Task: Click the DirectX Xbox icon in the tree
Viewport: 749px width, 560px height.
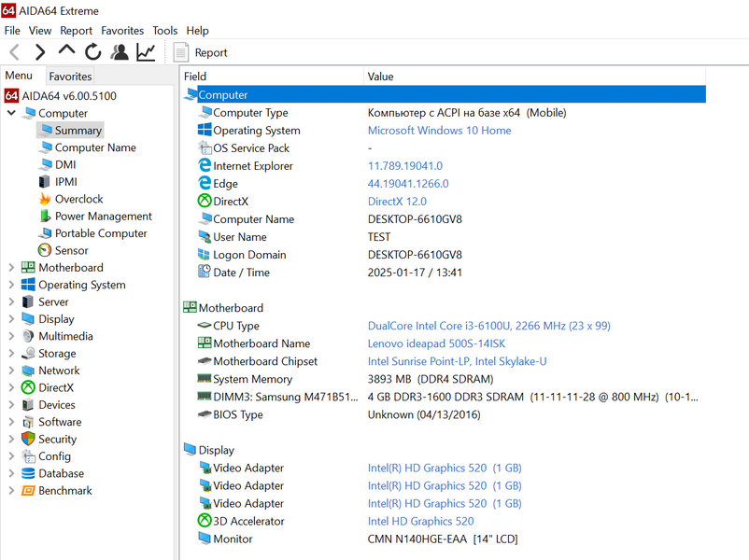Action: point(28,387)
